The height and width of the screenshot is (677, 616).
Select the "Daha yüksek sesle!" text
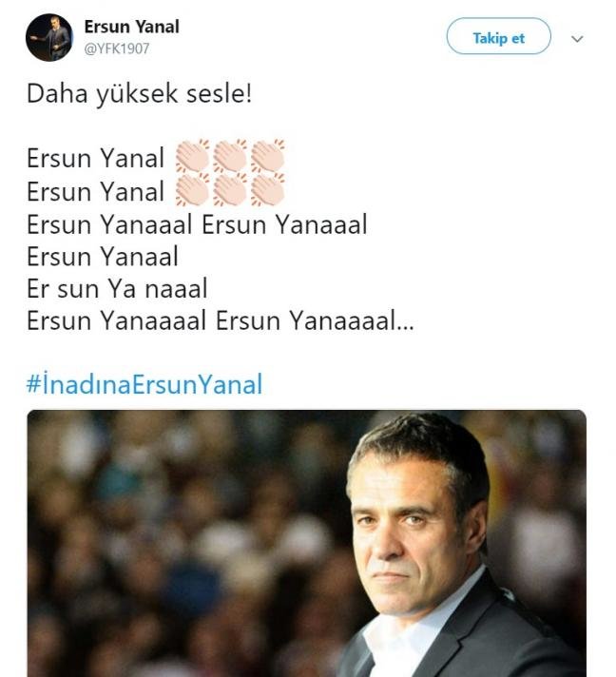[x=139, y=94]
